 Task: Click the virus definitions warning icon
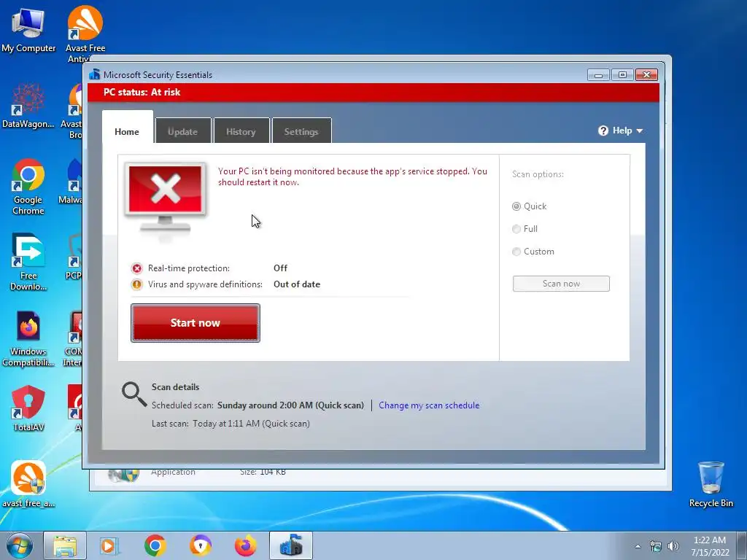pyautogui.click(x=137, y=284)
